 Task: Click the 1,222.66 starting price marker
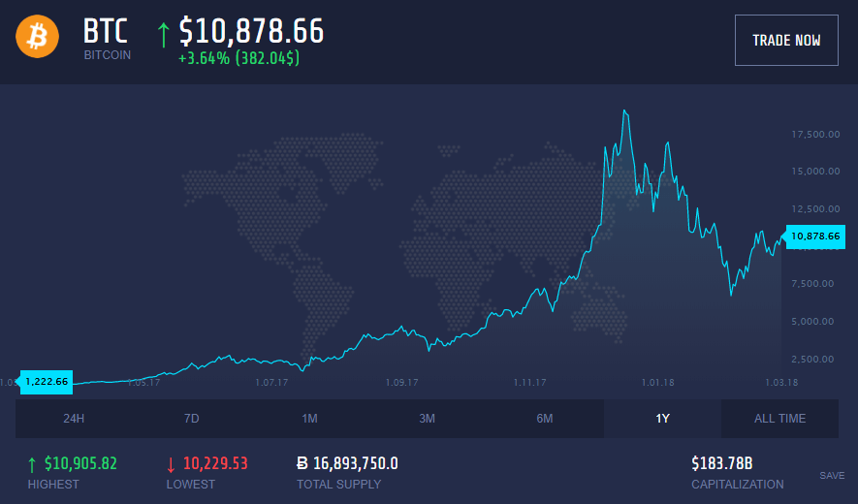tap(46, 382)
